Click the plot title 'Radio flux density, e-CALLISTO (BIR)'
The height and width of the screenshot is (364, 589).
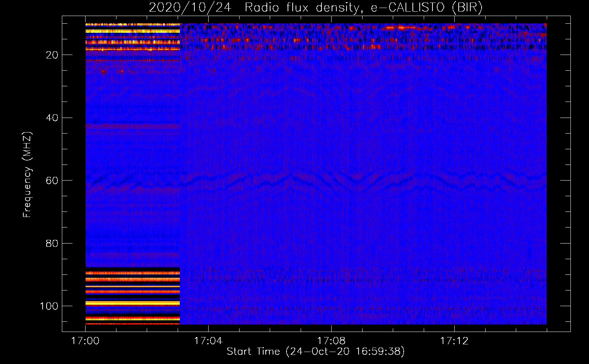point(363,8)
